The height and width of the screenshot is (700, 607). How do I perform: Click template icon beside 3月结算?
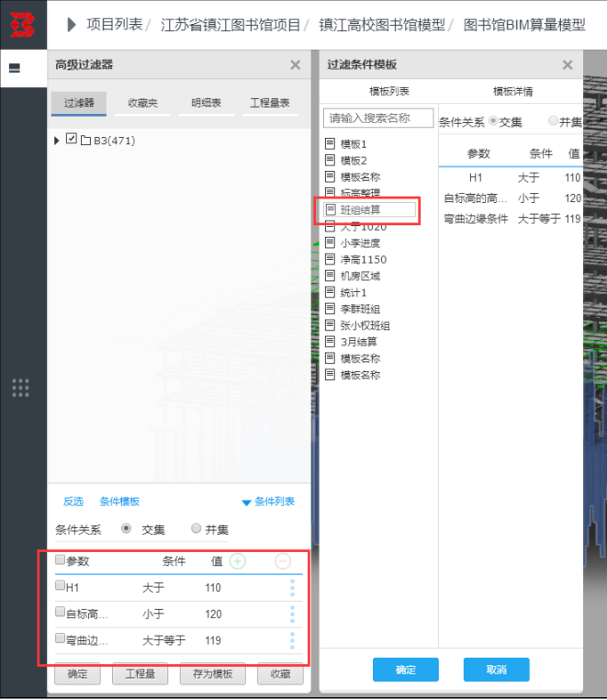click(x=330, y=342)
